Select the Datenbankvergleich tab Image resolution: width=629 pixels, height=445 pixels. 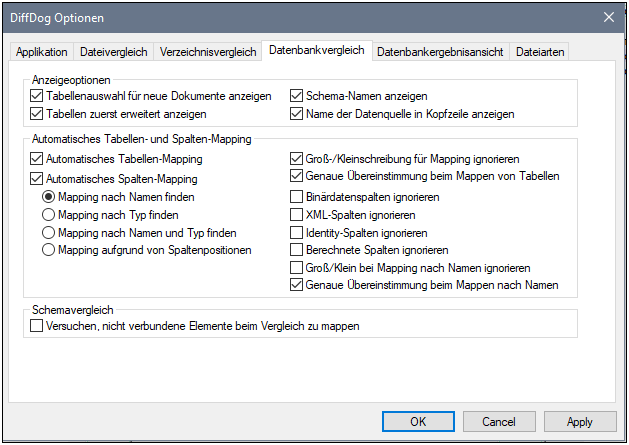click(317, 50)
